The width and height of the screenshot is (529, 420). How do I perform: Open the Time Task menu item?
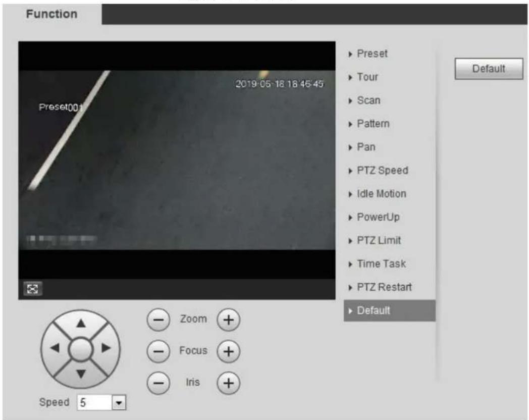coord(389,264)
